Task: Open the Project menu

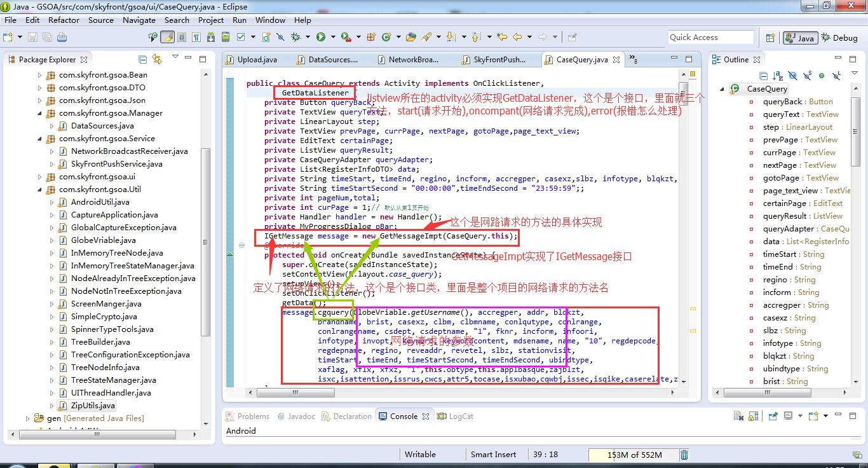Action: tap(211, 20)
